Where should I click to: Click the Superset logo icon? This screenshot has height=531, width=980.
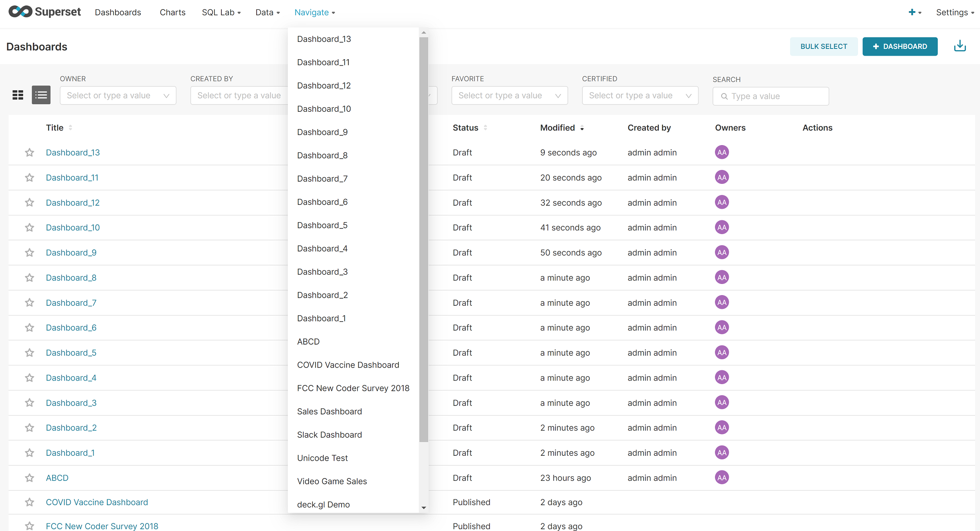pyautogui.click(x=20, y=12)
